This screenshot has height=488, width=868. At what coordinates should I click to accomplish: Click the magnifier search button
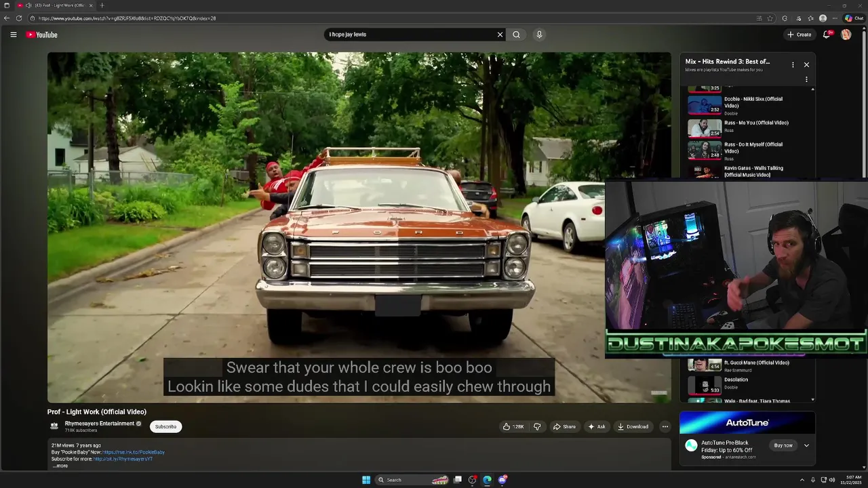coord(516,35)
